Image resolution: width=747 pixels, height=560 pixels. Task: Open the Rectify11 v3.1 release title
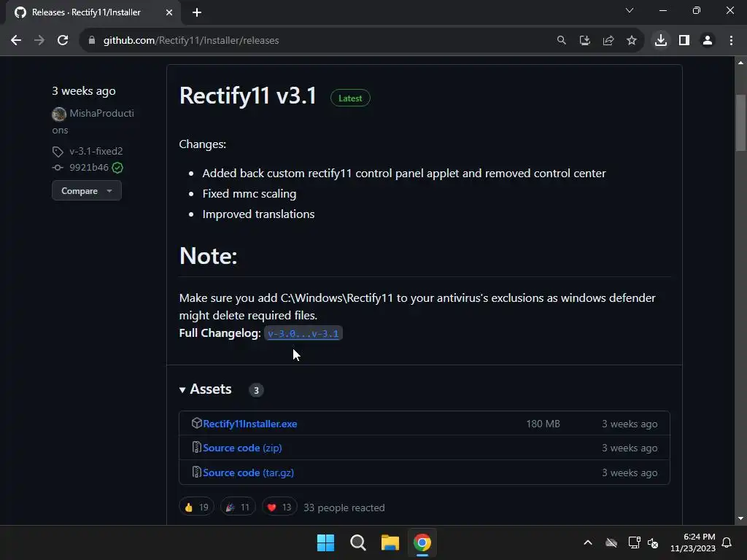[x=248, y=96]
